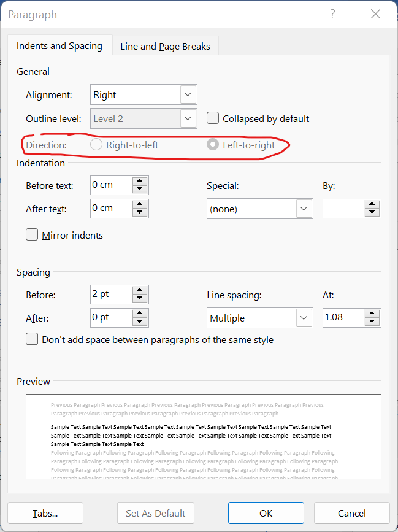Click the By indentation field
The image size is (398, 532).
(344, 209)
